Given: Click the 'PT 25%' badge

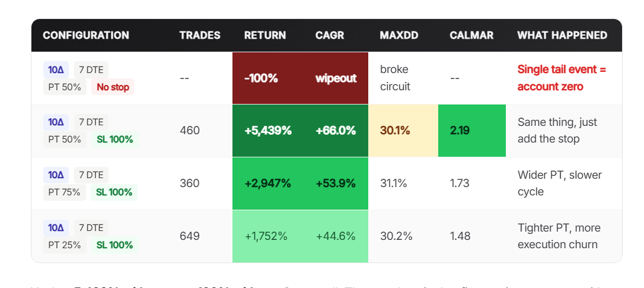Looking at the screenshot, I should [65, 245].
